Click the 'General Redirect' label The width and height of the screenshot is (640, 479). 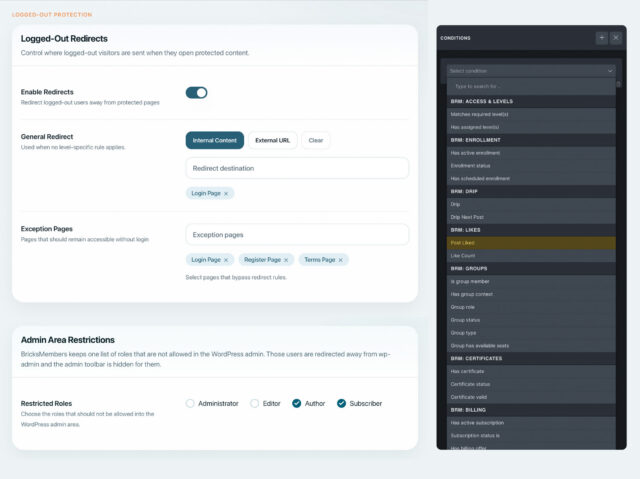47,137
